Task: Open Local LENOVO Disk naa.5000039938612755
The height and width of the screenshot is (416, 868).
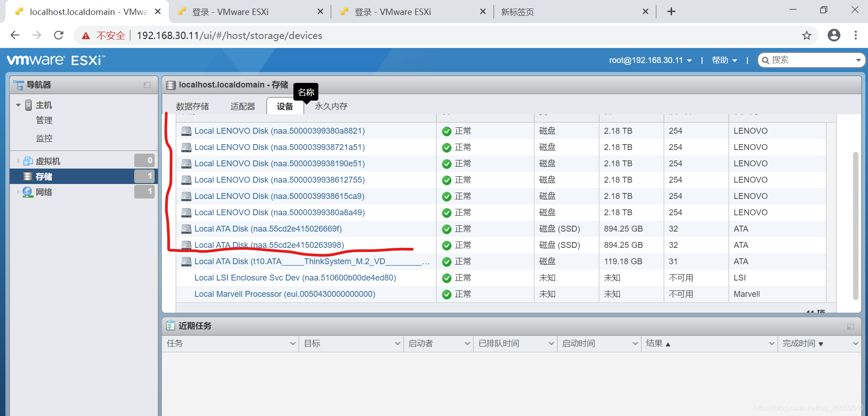Action: coord(279,180)
